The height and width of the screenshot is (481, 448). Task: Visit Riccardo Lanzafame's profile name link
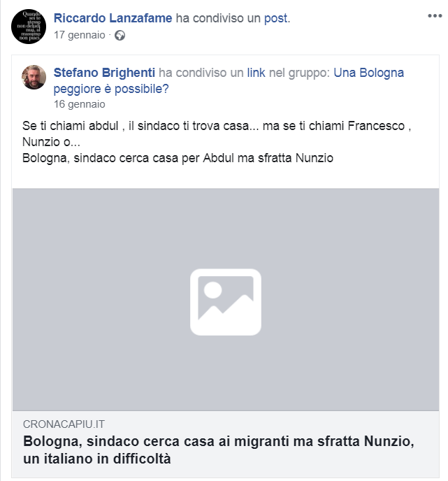point(113,18)
